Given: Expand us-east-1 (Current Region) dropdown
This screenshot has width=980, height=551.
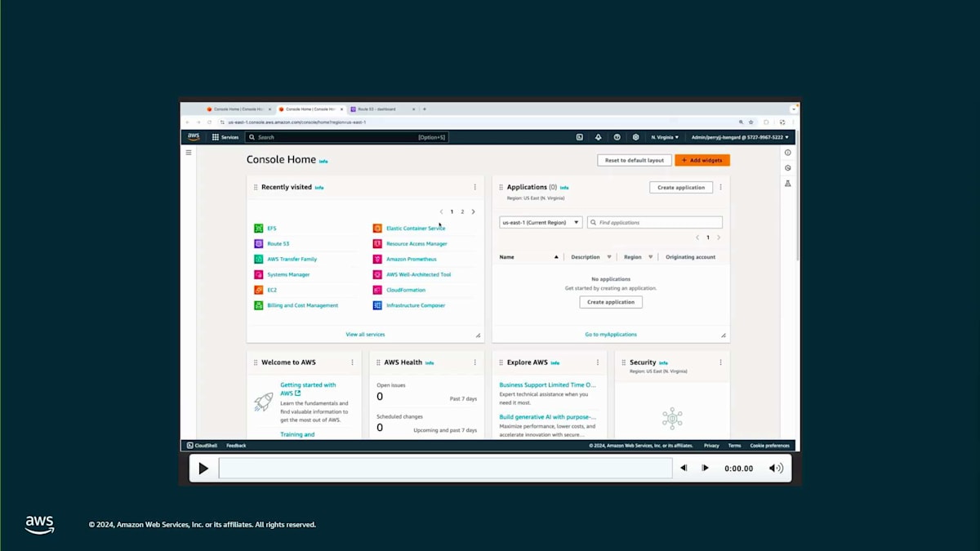Looking at the screenshot, I should coord(541,222).
